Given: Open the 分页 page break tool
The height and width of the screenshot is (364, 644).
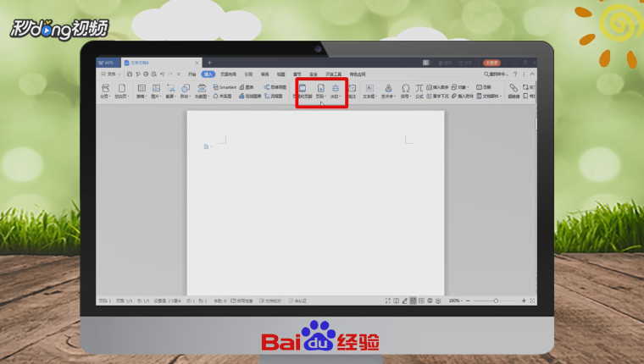Looking at the screenshot, I should tap(105, 91).
